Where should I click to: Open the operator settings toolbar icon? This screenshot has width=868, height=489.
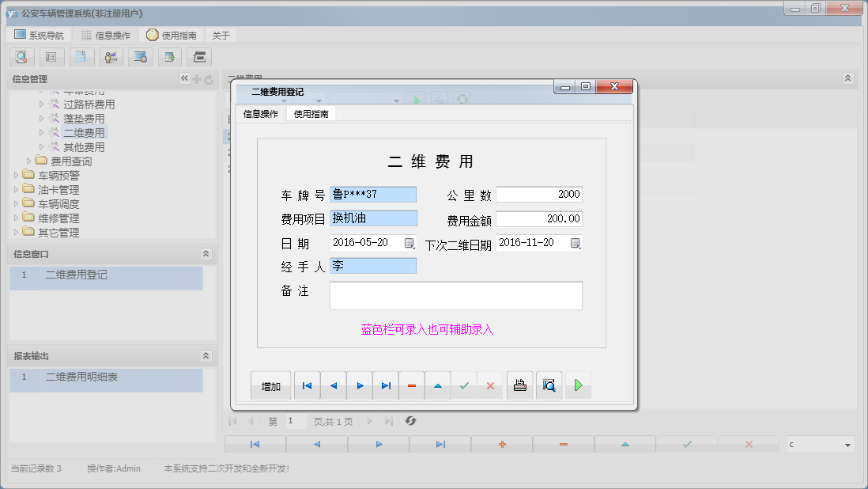pos(111,57)
